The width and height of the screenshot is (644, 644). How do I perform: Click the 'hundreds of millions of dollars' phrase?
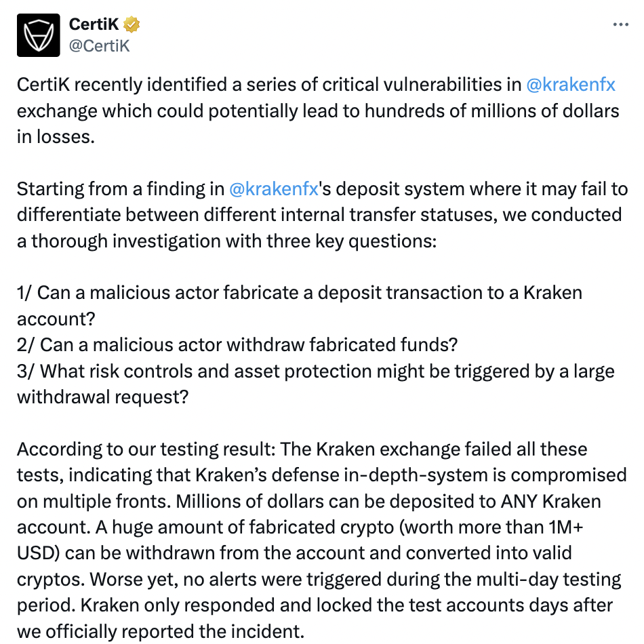[x=491, y=111]
